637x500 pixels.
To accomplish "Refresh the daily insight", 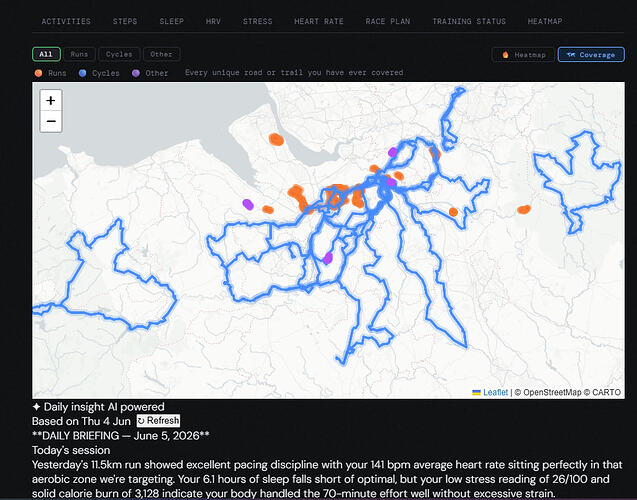I will tap(158, 421).
